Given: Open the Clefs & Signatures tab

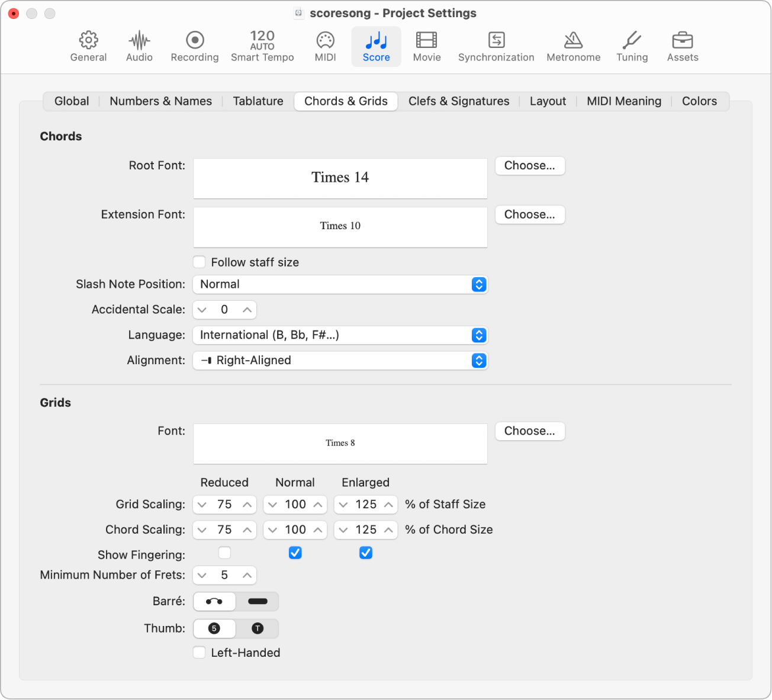Looking at the screenshot, I should (458, 101).
